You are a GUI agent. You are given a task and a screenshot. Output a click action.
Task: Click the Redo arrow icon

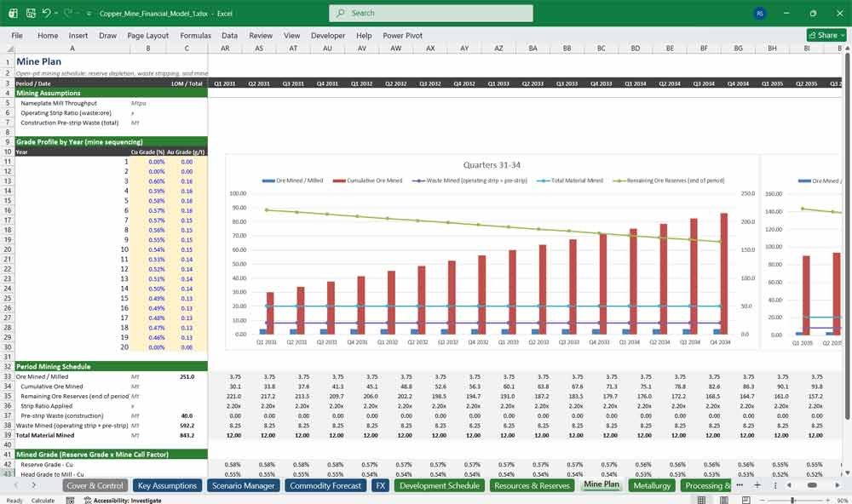tap(68, 13)
